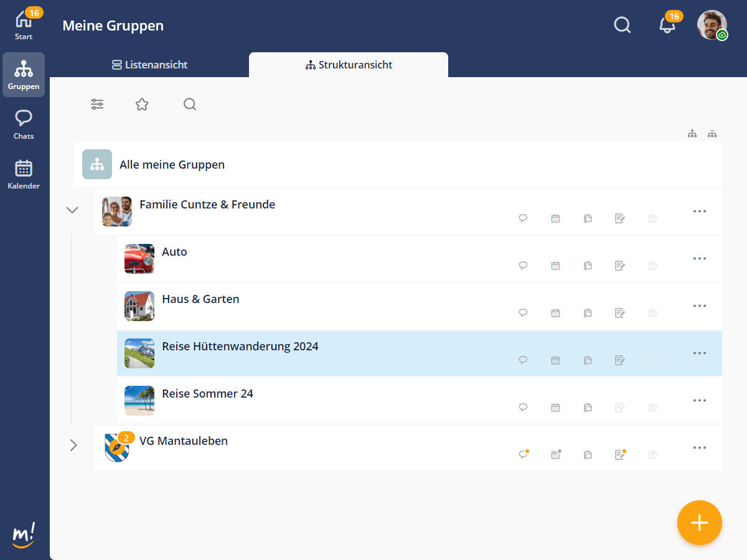Switch to the Listenansicht tab
The width and height of the screenshot is (747, 560).
click(x=149, y=65)
